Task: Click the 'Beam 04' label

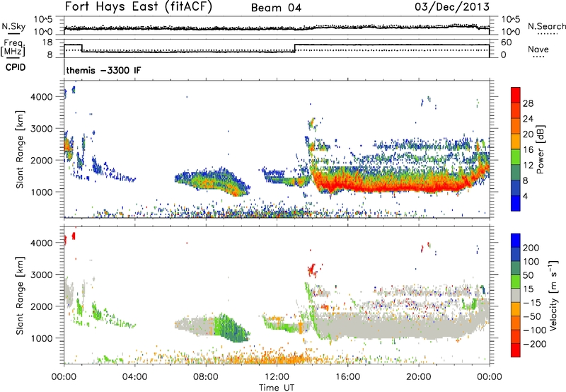Action: coord(276,8)
